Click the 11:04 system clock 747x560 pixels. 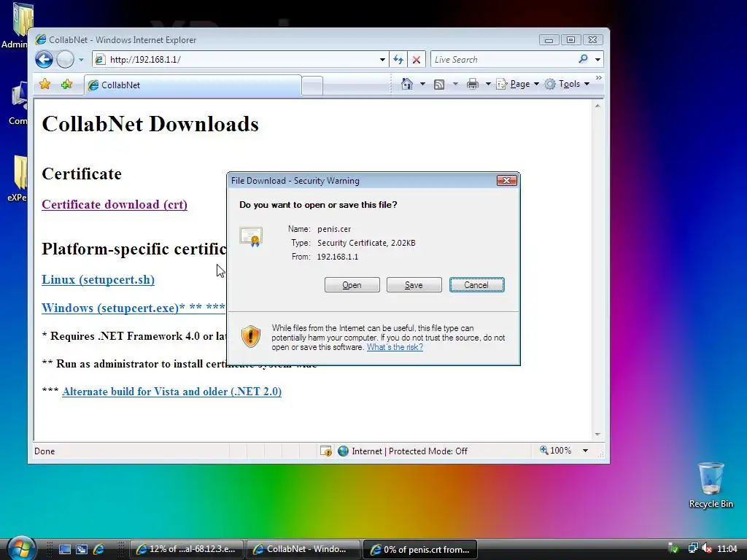[x=727, y=549]
